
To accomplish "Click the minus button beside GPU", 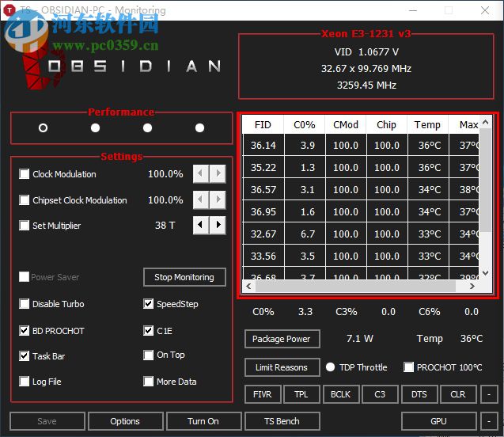I will (489, 421).
